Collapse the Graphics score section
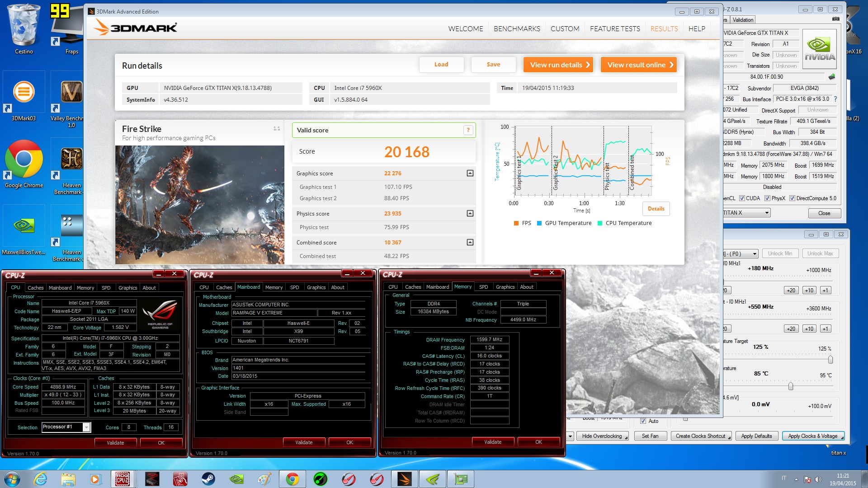 470,174
